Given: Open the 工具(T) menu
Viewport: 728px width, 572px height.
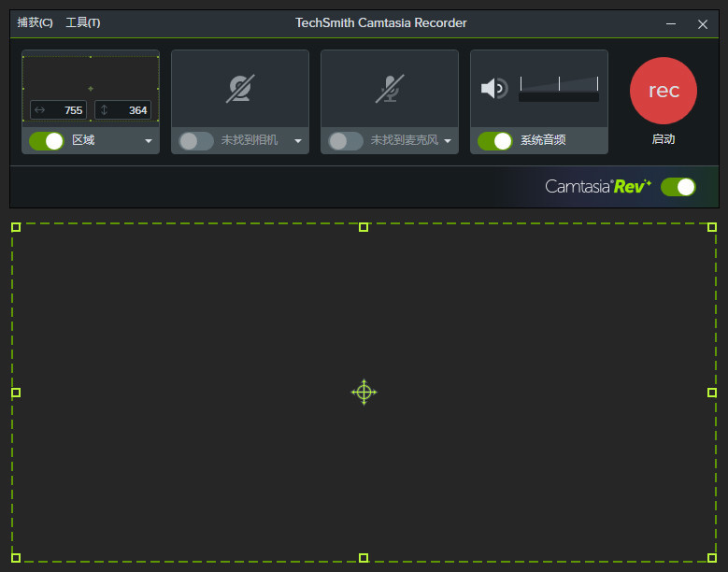Looking at the screenshot, I should click(x=82, y=22).
